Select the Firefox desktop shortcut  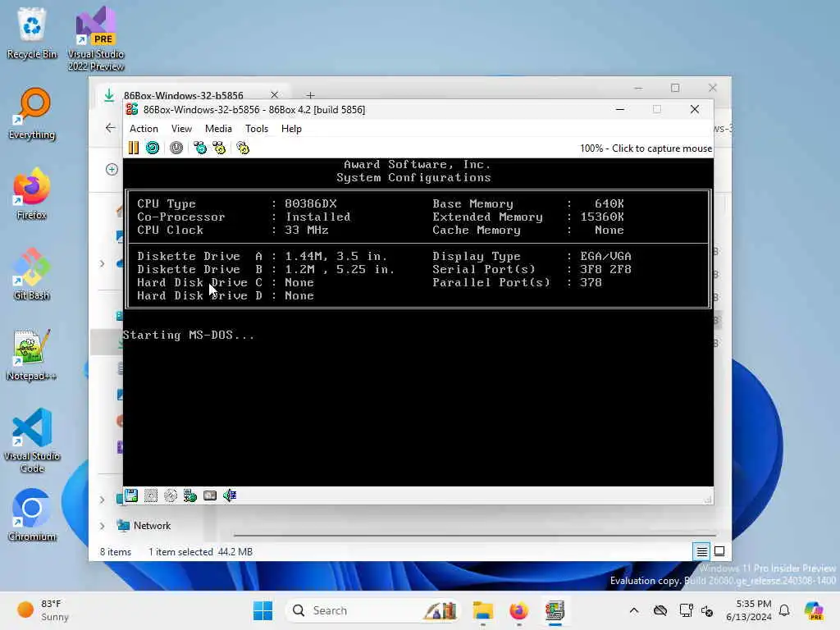click(x=32, y=194)
